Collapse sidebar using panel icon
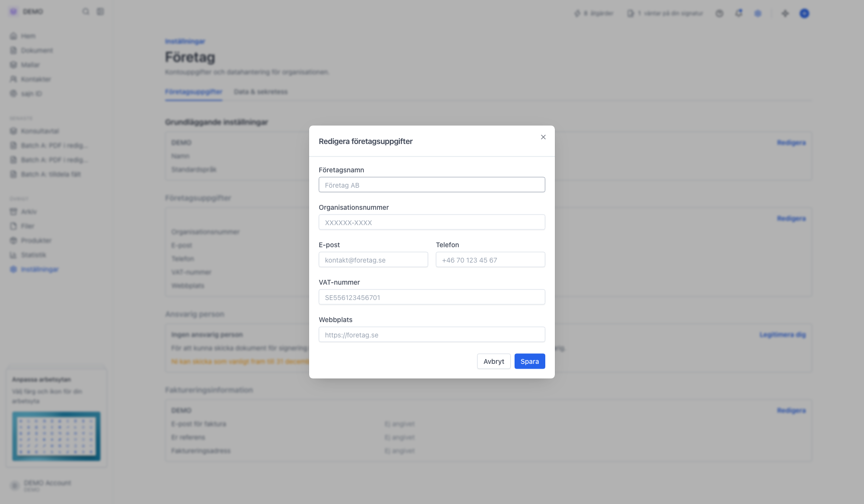Image resolution: width=864 pixels, height=504 pixels. [100, 12]
